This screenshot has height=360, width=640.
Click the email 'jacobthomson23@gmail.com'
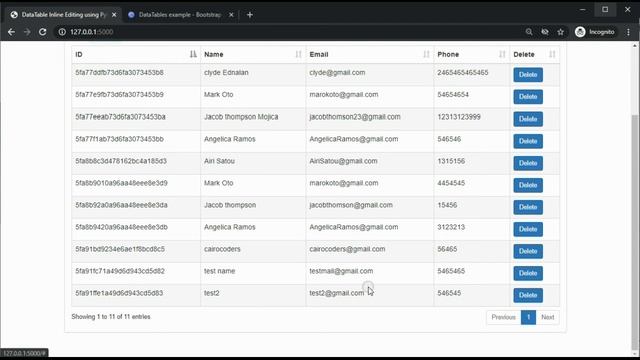355,117
